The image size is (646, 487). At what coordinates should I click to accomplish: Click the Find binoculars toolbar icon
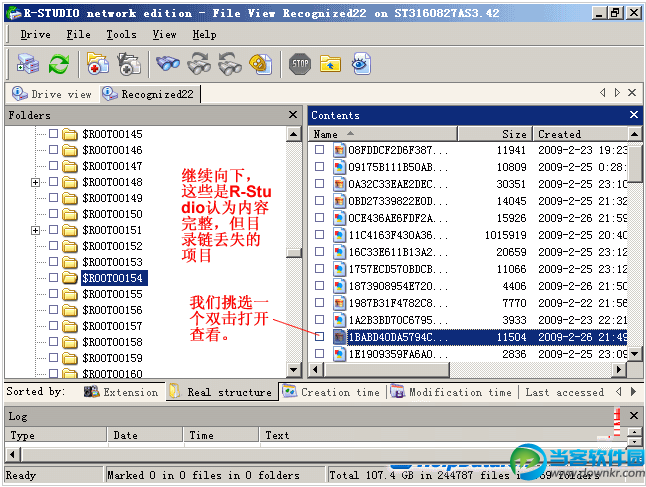click(168, 64)
